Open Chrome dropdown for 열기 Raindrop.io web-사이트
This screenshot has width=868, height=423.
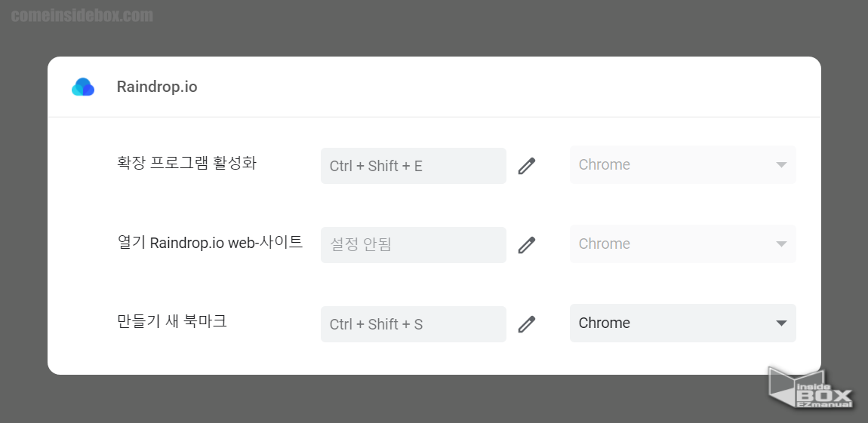click(682, 244)
